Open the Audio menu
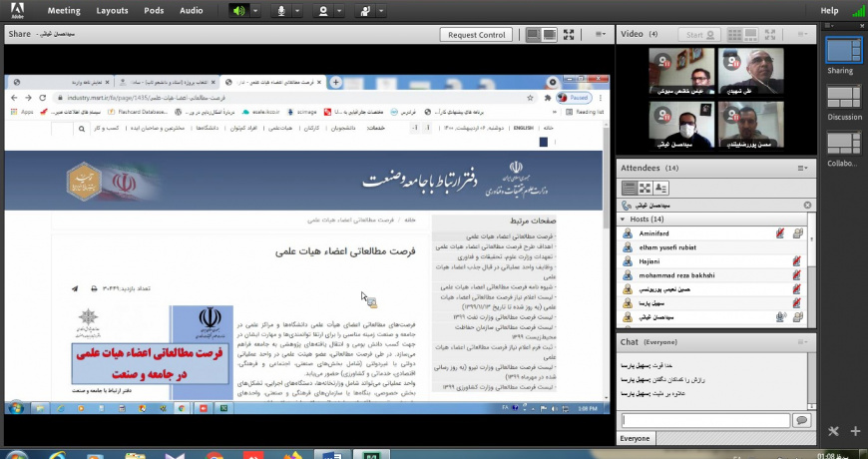868x459 pixels. point(191,11)
